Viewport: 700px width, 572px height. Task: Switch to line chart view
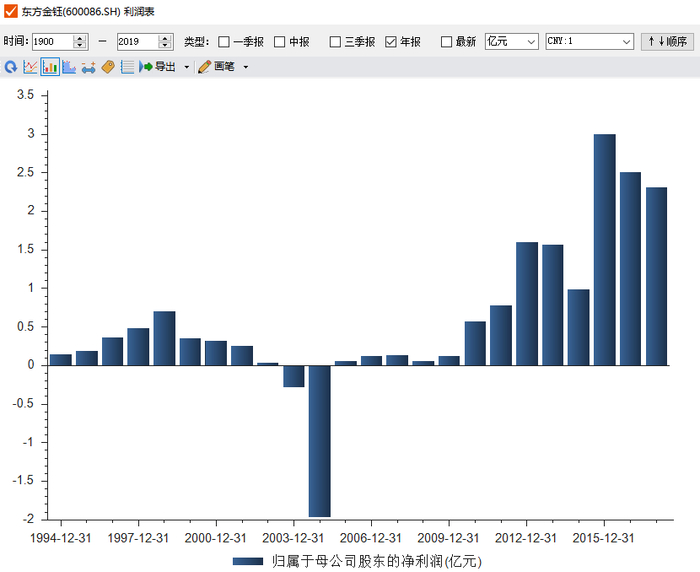(30, 67)
